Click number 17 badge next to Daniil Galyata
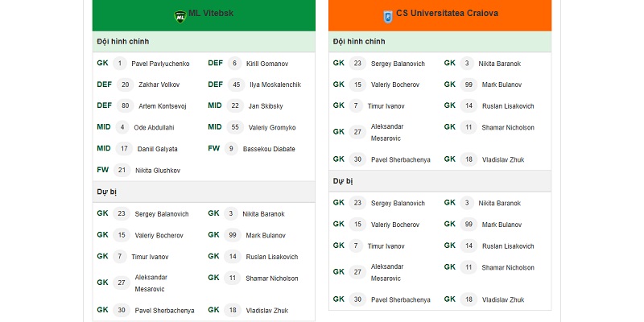644x322 pixels. tap(124, 149)
